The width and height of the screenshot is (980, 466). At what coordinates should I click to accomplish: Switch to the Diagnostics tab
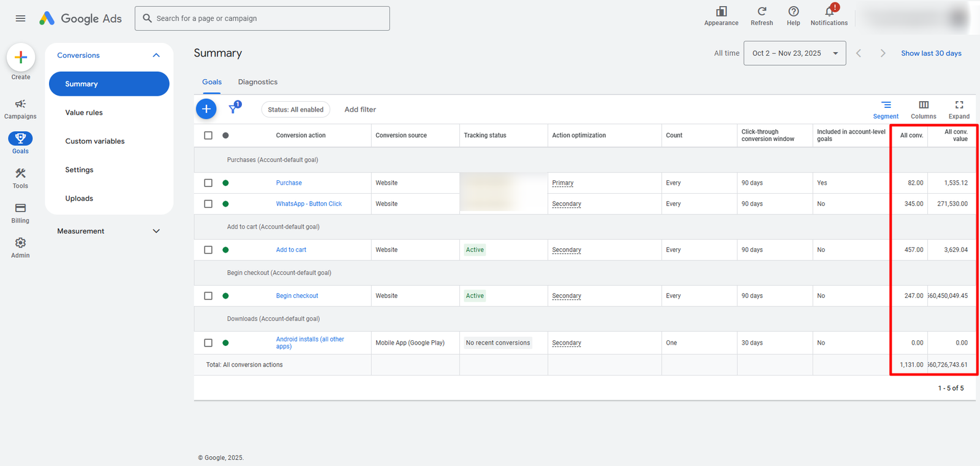click(257, 82)
